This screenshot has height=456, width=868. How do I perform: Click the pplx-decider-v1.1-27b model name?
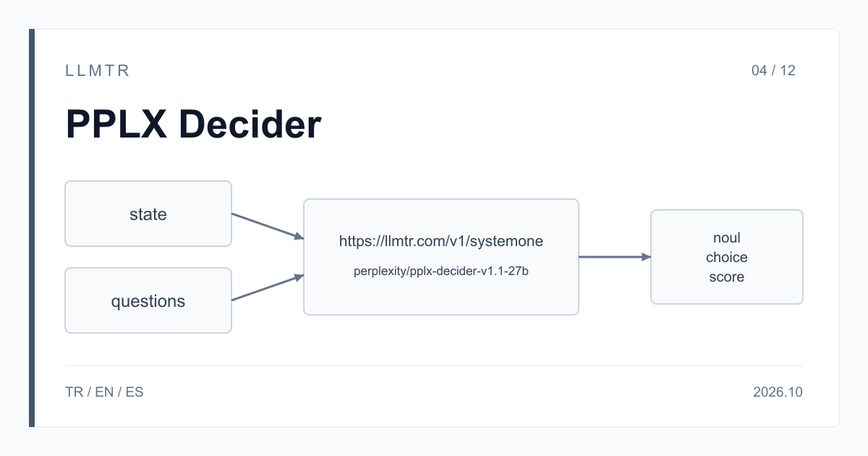441,271
